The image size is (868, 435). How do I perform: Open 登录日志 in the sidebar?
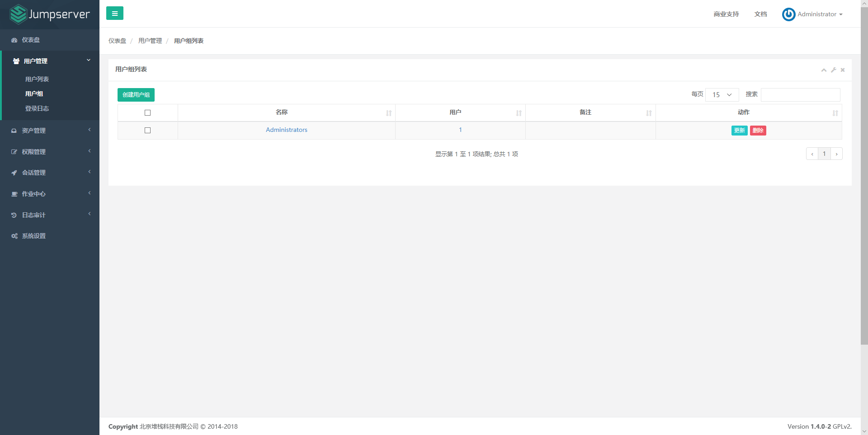click(37, 109)
